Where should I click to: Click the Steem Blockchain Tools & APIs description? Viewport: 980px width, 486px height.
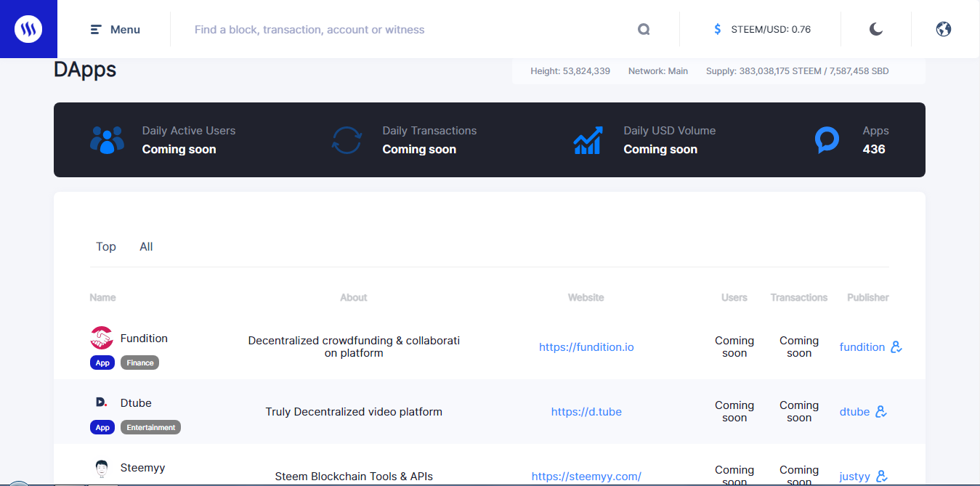point(354,477)
